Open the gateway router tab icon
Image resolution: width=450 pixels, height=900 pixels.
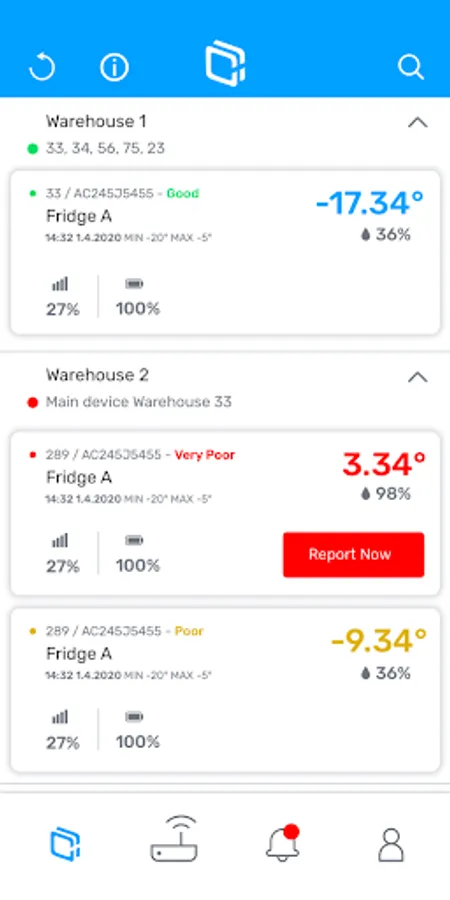(x=174, y=839)
